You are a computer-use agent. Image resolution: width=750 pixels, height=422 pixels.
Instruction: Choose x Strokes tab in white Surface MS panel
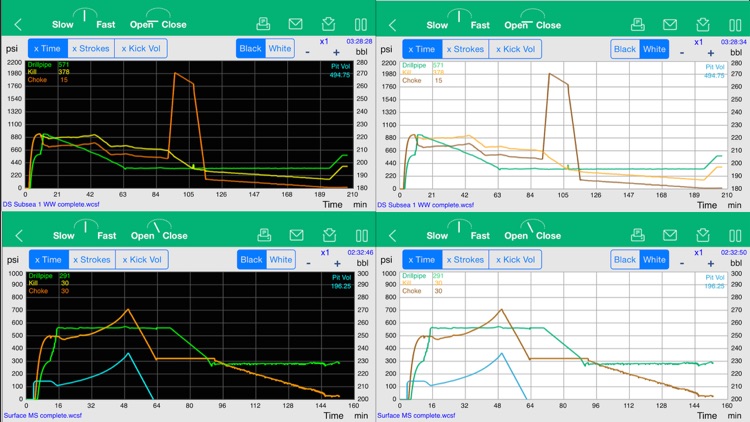pyautogui.click(x=465, y=259)
